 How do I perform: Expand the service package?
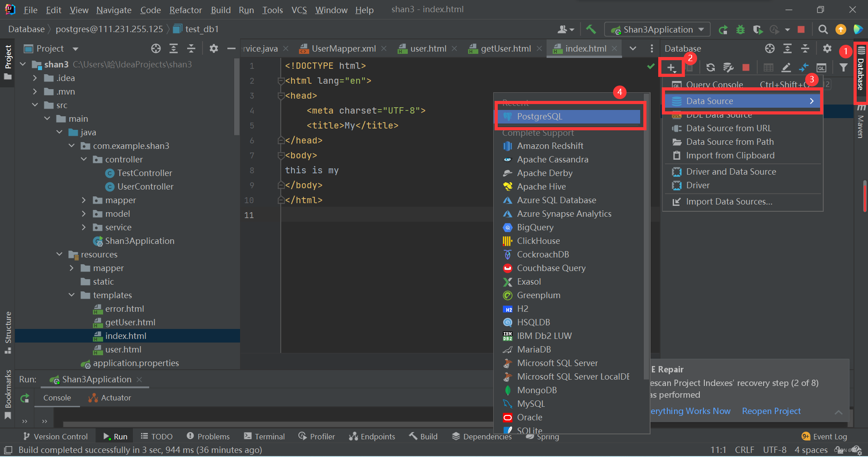(x=84, y=227)
